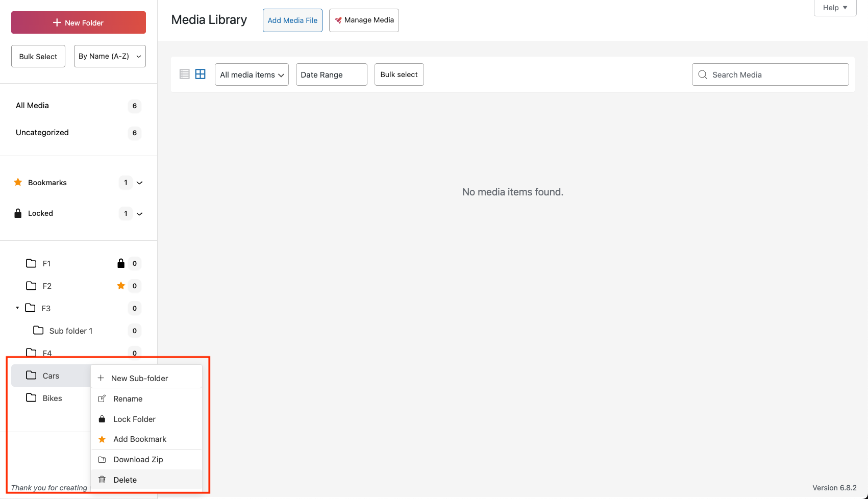The width and height of the screenshot is (868, 499).
Task: Open Manage Media
Action: pos(364,20)
